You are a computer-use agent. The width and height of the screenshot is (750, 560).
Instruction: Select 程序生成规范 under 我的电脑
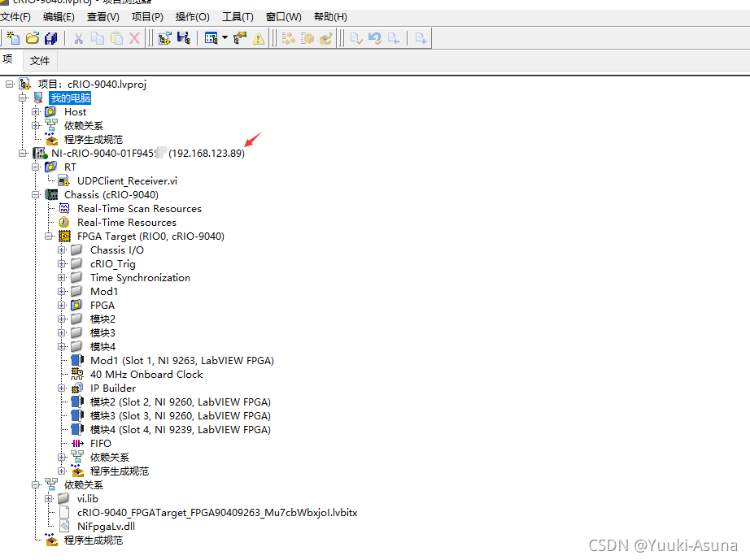pos(94,140)
